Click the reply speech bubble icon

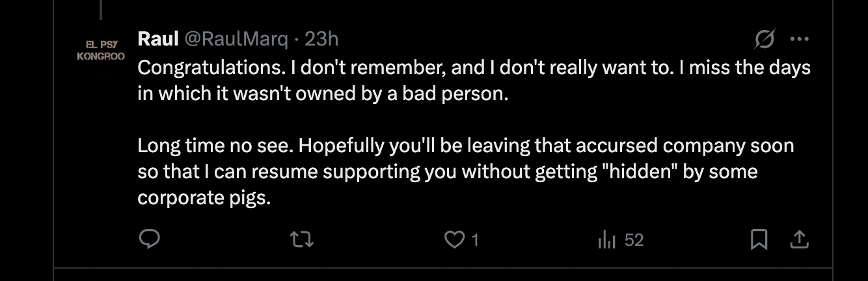tap(150, 240)
